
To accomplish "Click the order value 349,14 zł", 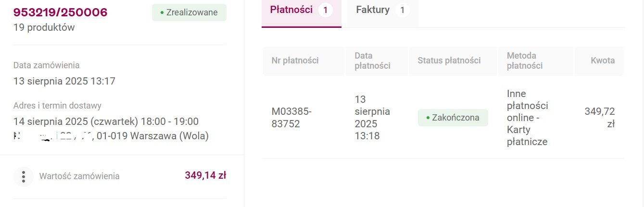I will click(205, 175).
